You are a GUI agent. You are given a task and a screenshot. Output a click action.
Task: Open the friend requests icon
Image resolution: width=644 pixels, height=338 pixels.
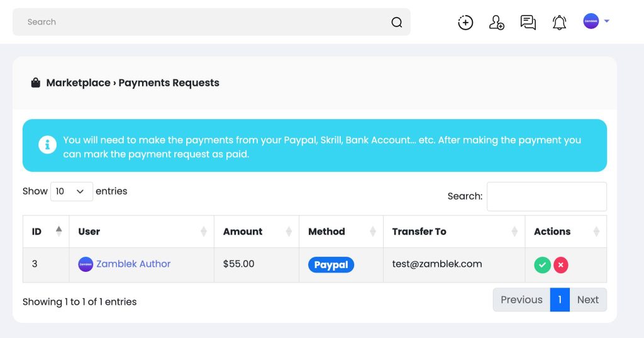point(496,22)
